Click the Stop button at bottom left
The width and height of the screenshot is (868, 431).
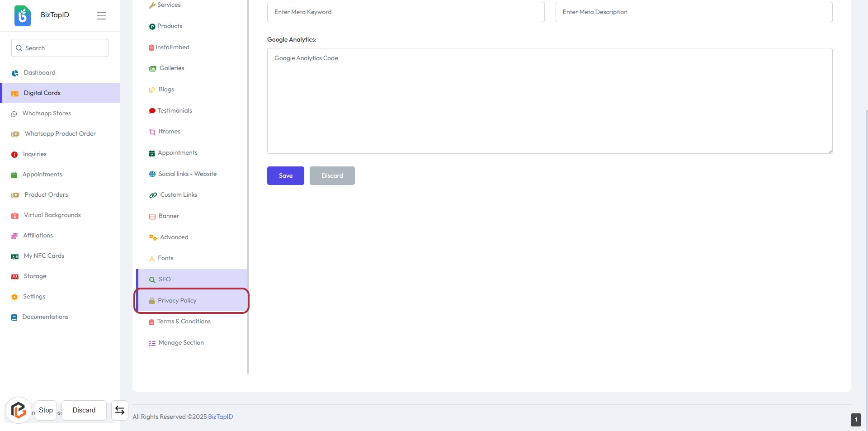46,410
